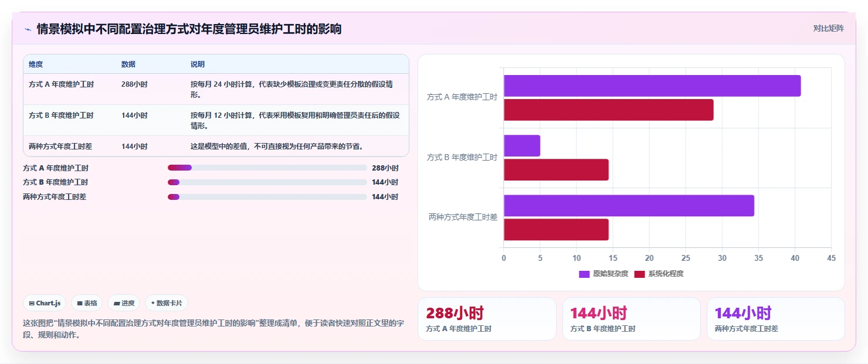
Task: Click the 方式 B 年度维护工时 progress bar
Action: click(267, 182)
